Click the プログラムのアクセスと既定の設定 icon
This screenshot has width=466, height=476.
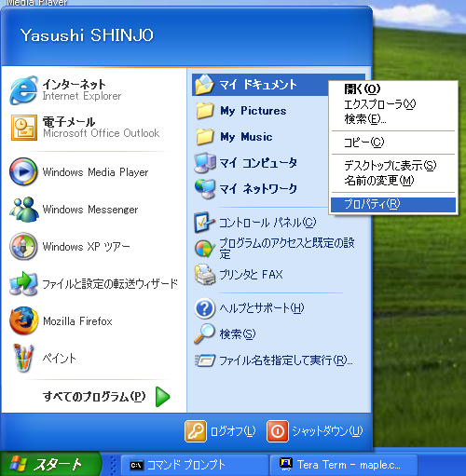(x=205, y=249)
